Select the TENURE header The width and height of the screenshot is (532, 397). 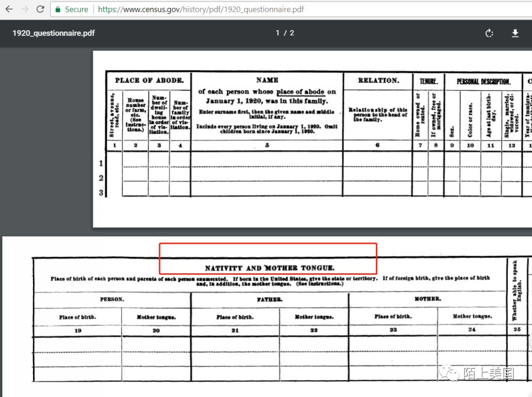pos(429,81)
